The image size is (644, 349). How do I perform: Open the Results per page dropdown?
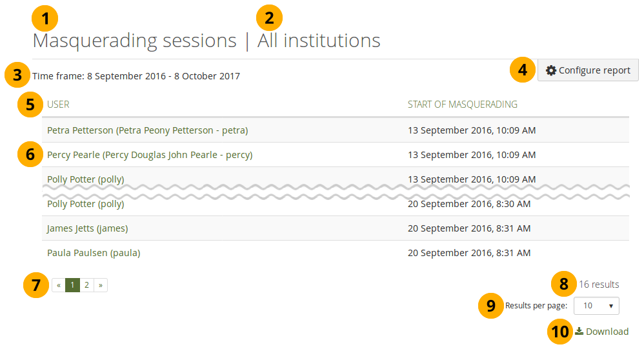(x=596, y=306)
